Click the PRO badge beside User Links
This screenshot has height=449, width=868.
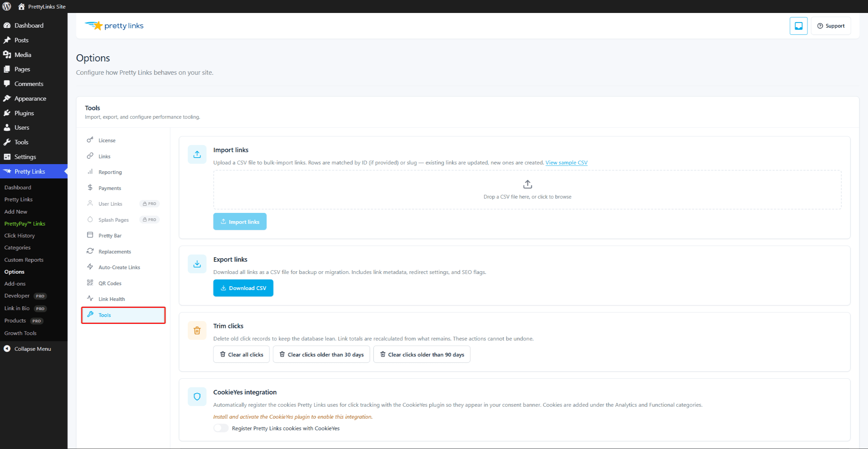point(150,204)
